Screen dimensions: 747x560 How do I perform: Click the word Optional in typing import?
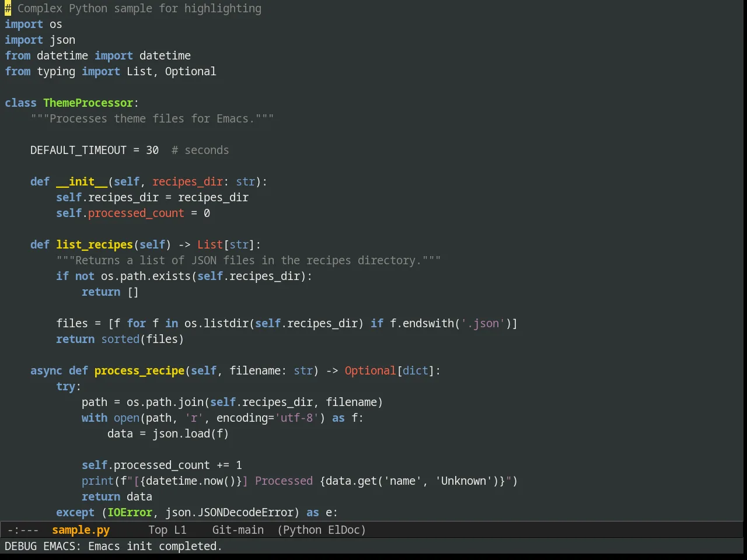(191, 71)
